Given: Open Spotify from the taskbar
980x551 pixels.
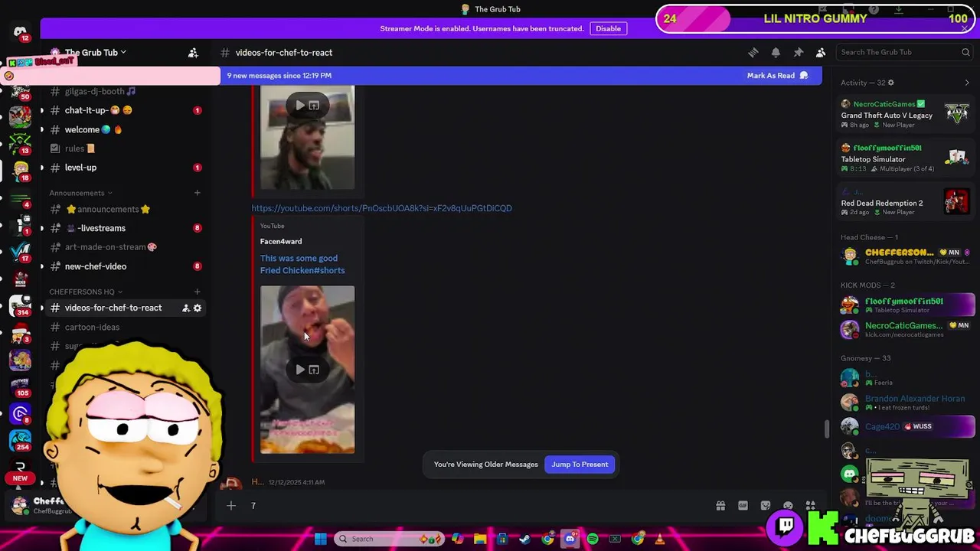Looking at the screenshot, I should tap(593, 539).
